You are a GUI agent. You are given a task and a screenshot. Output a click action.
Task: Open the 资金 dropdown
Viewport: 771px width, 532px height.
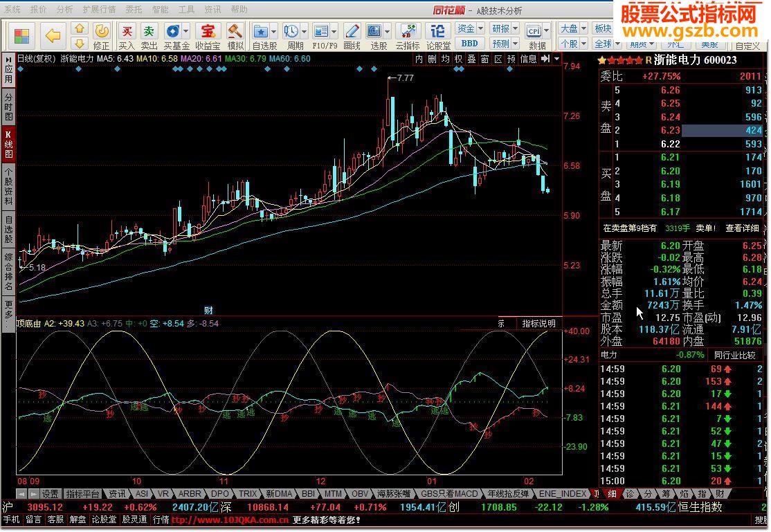(470, 28)
